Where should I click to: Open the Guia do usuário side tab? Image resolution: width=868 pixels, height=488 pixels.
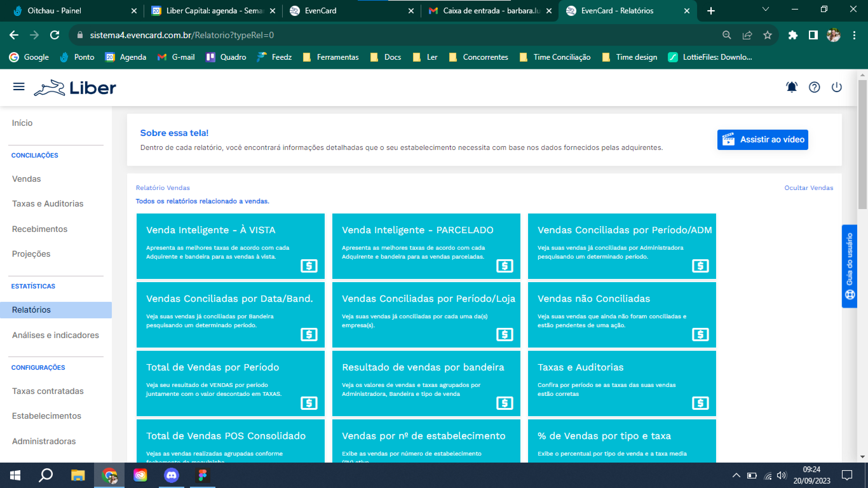tap(849, 266)
